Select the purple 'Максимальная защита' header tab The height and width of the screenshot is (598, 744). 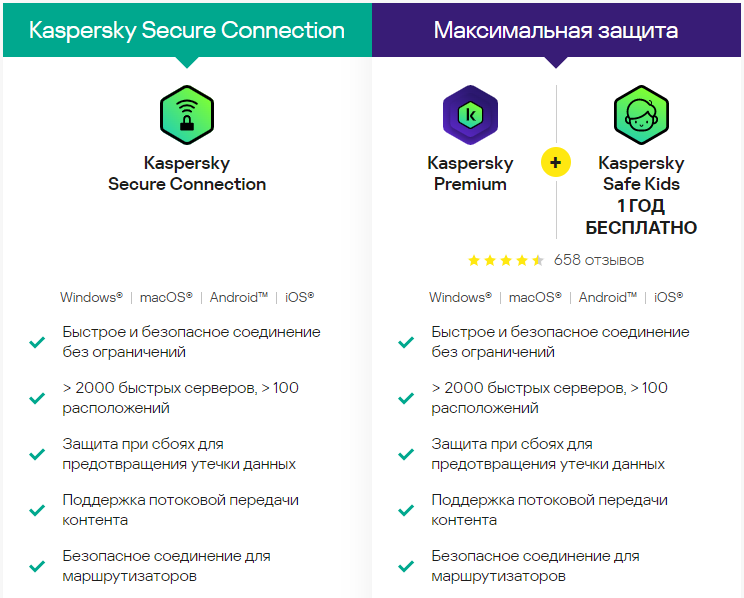556,30
